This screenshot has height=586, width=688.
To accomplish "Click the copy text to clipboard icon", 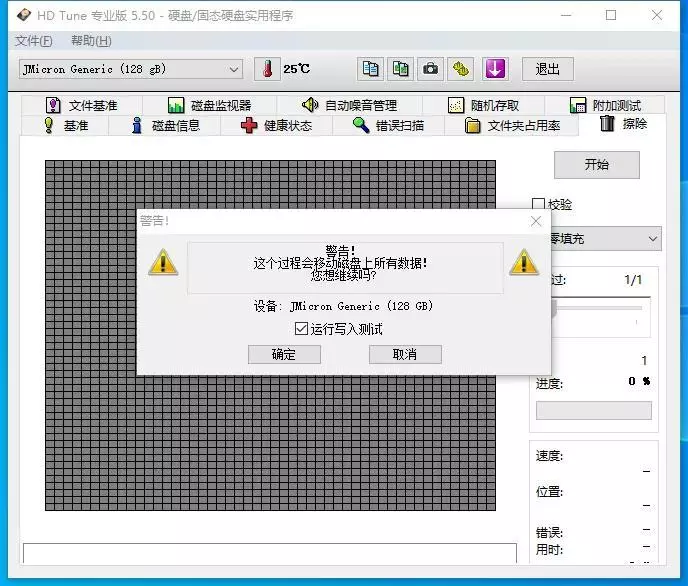I will click(x=370, y=69).
